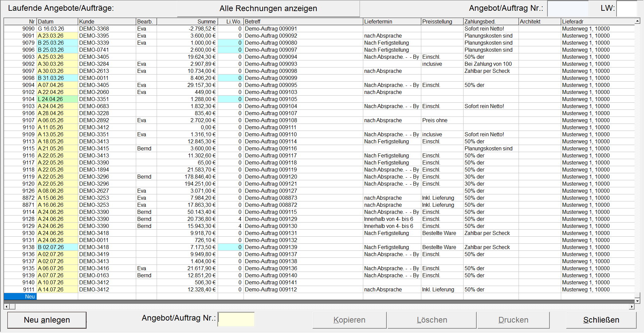This screenshot has height=333, width=644.
Task: Click Bestellte Ware in row 9130
Action: tap(442, 233)
